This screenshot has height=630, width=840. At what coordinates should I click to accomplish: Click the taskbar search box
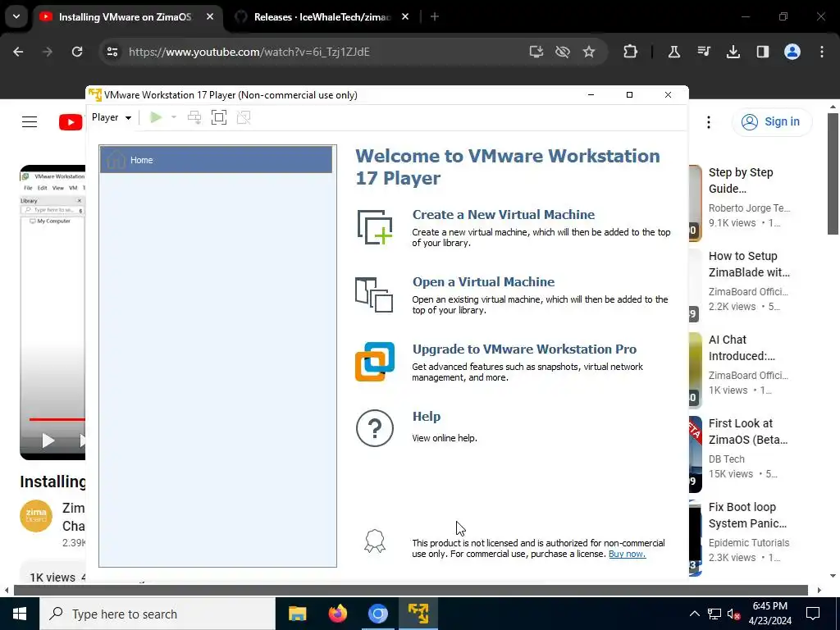157,614
